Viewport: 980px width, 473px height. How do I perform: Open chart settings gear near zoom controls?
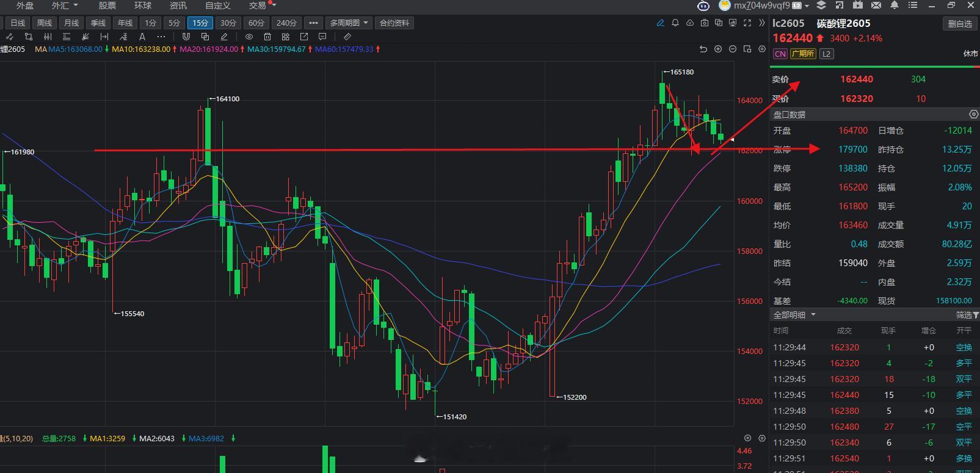[x=762, y=49]
